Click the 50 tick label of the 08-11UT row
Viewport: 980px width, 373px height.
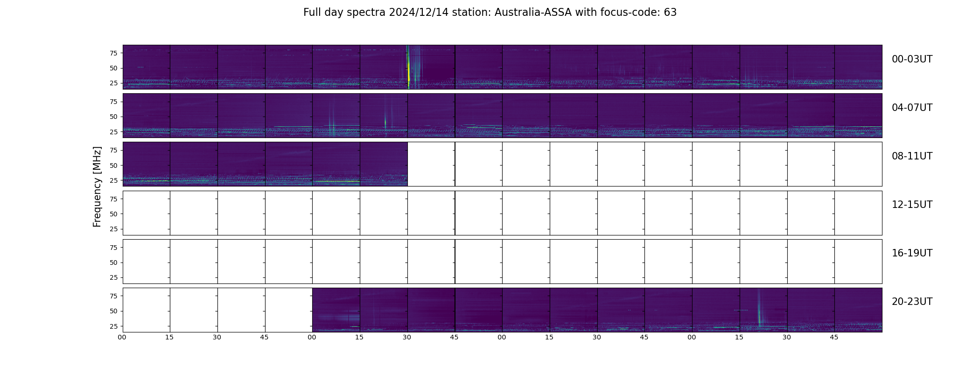tap(113, 166)
